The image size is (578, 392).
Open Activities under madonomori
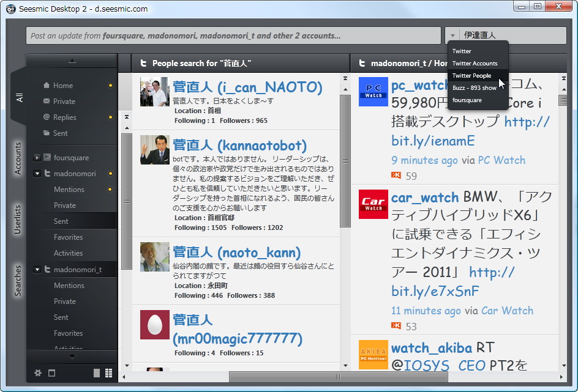[x=68, y=253]
